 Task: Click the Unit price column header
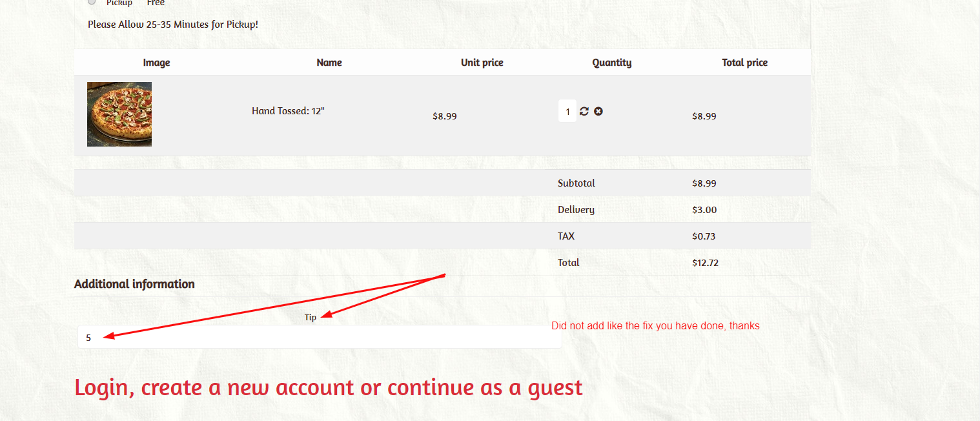tap(482, 63)
